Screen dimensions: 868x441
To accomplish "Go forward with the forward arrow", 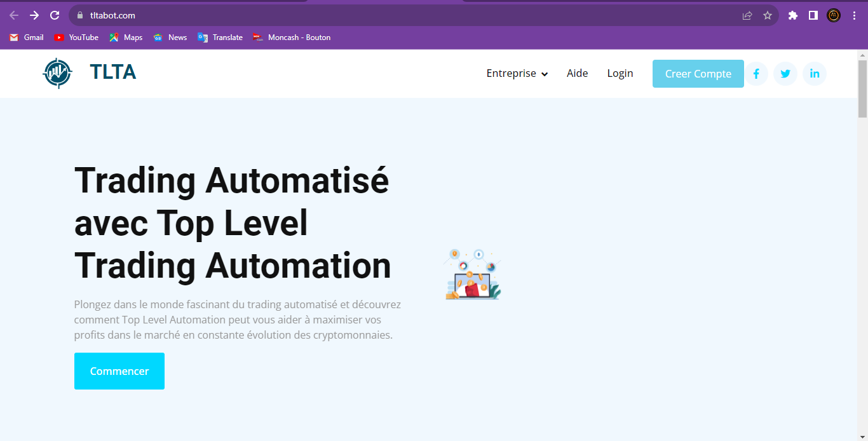I will [34, 15].
